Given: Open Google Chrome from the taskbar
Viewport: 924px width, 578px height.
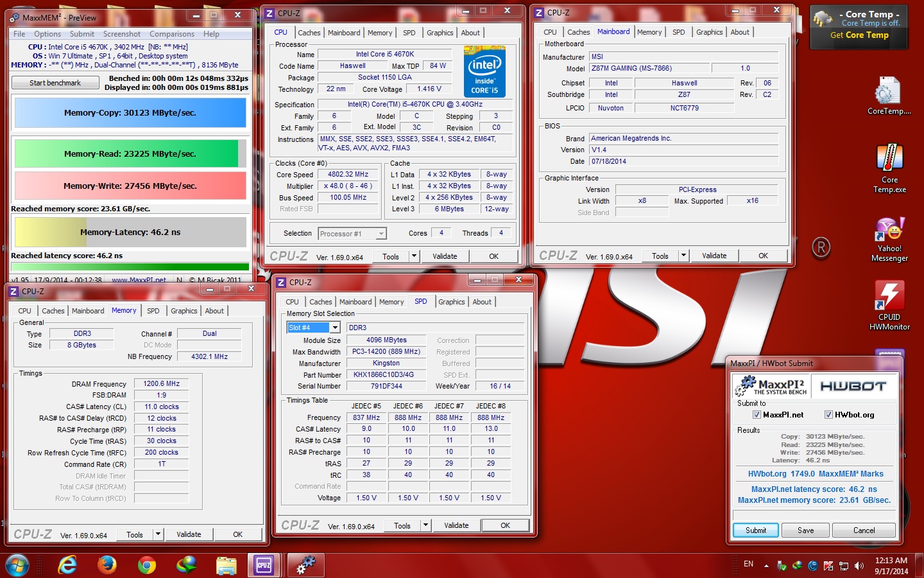Looking at the screenshot, I should (x=147, y=565).
